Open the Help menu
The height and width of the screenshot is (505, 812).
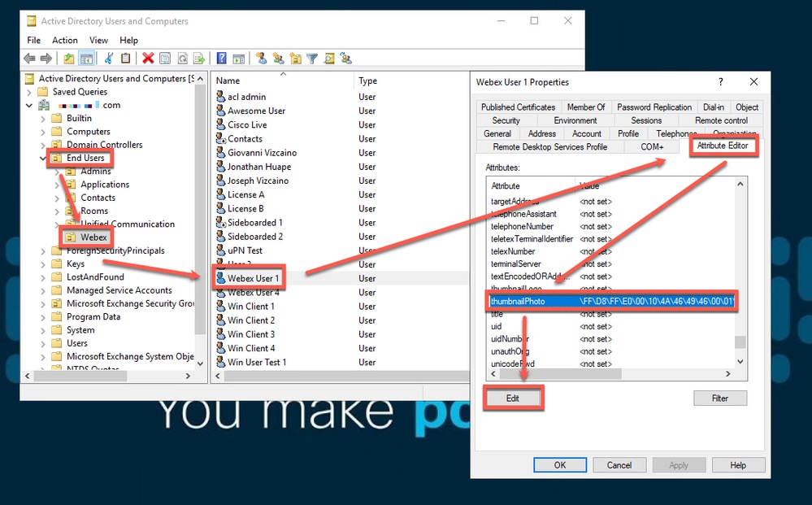point(128,40)
